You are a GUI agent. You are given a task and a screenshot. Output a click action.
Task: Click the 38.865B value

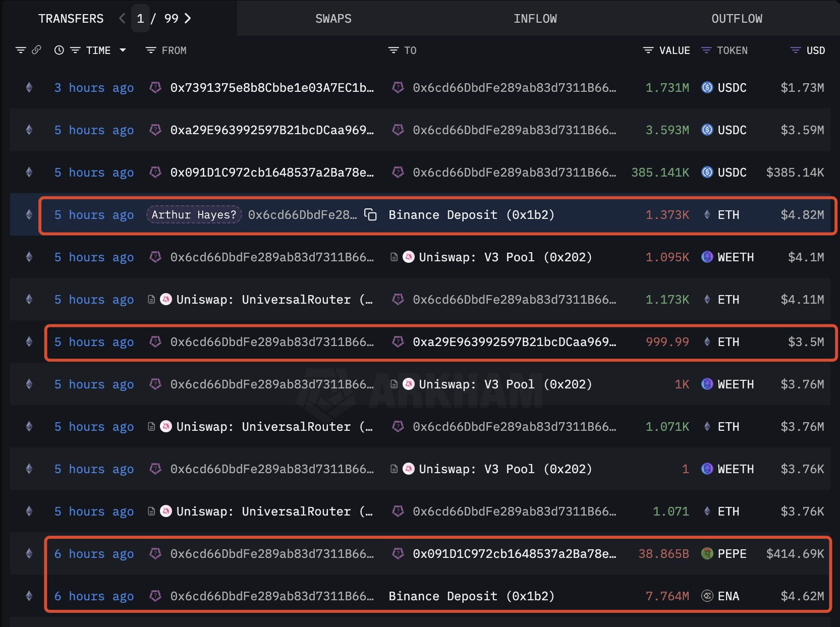663,554
